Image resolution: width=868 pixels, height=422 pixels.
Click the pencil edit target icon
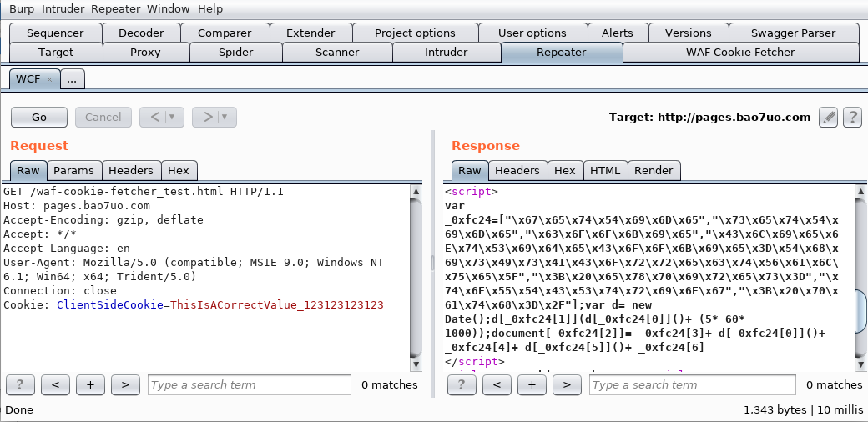(829, 118)
